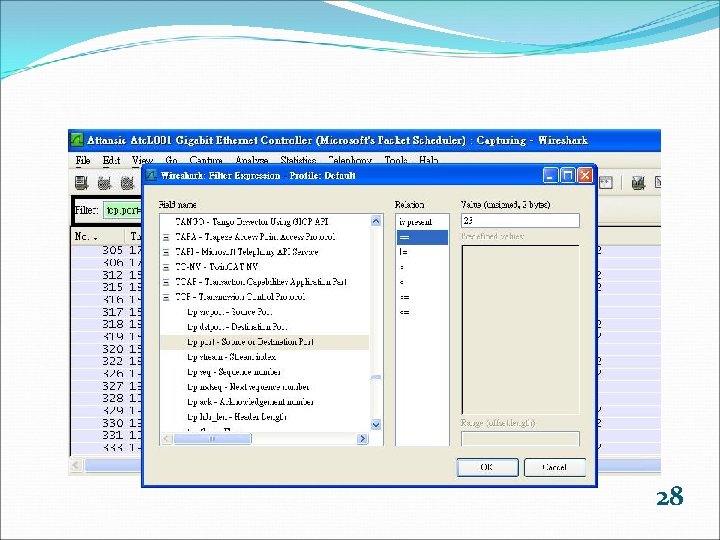Screen dimensions: 720x540
Task: Open the Telephony menu
Action: tap(350, 160)
